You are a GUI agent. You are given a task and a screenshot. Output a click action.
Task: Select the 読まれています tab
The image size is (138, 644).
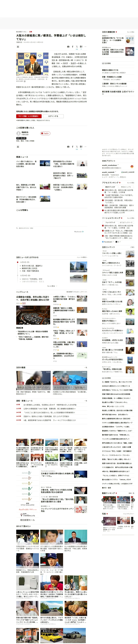point(110,187)
